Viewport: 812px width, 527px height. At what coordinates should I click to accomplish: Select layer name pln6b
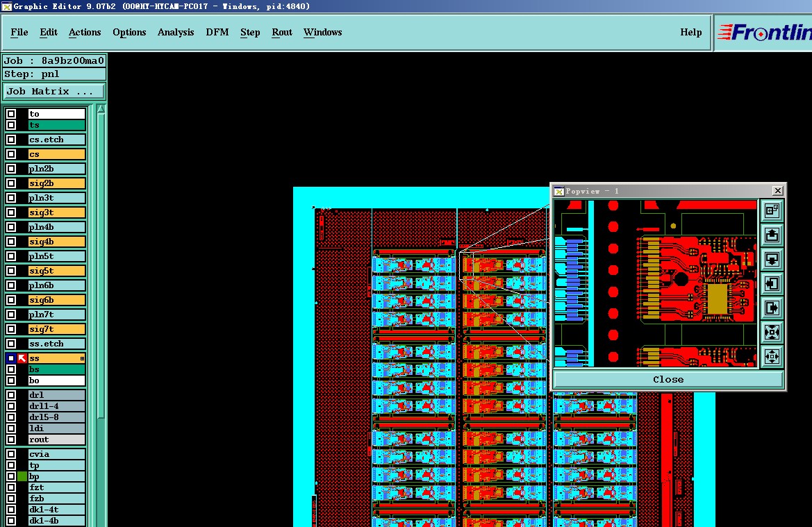[x=56, y=285]
